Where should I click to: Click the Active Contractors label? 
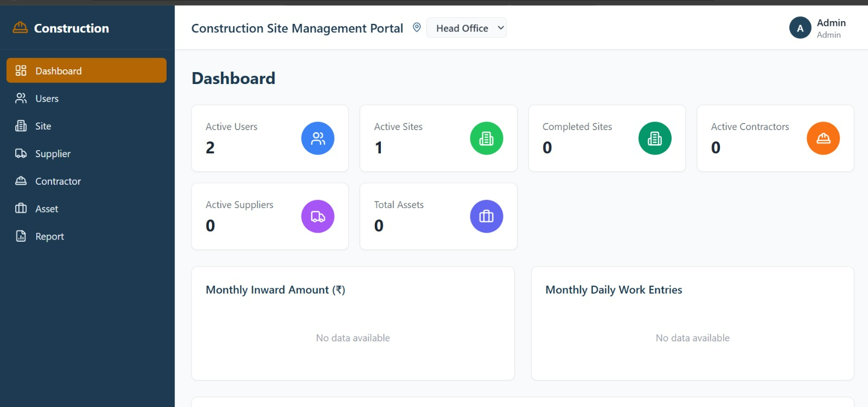point(750,126)
